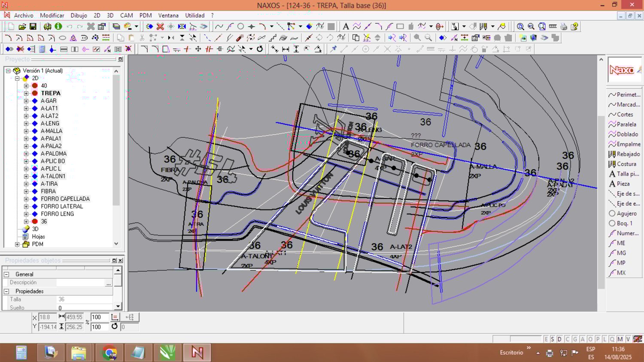The height and width of the screenshot is (362, 644).
Task: Toggle the M indicator in status bar
Action: pyautogui.click(x=620, y=339)
